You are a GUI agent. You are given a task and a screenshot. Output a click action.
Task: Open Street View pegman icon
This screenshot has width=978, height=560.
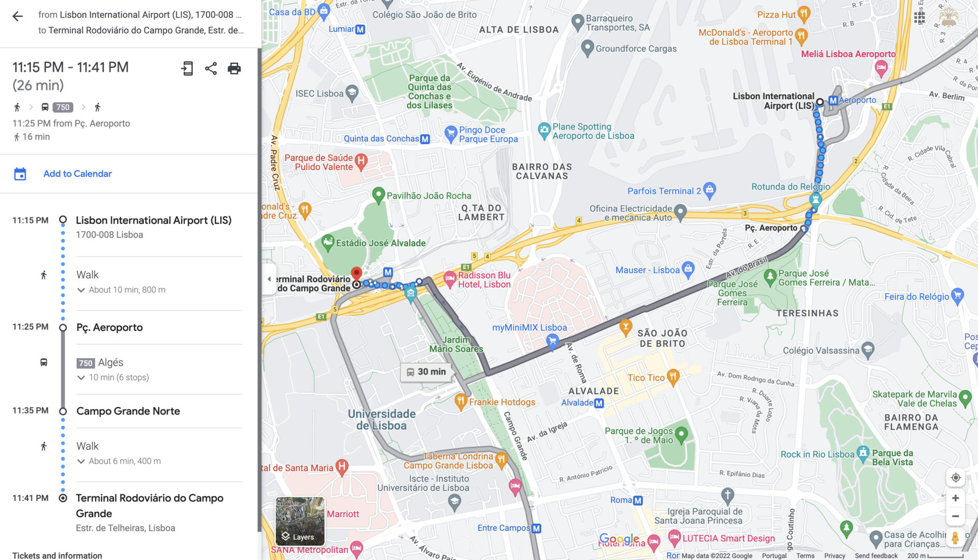pyautogui.click(x=955, y=538)
